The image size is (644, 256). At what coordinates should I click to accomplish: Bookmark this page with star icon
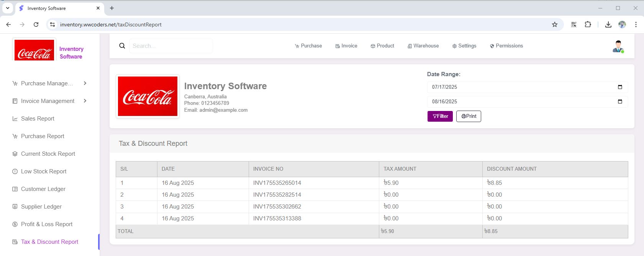[554, 24]
